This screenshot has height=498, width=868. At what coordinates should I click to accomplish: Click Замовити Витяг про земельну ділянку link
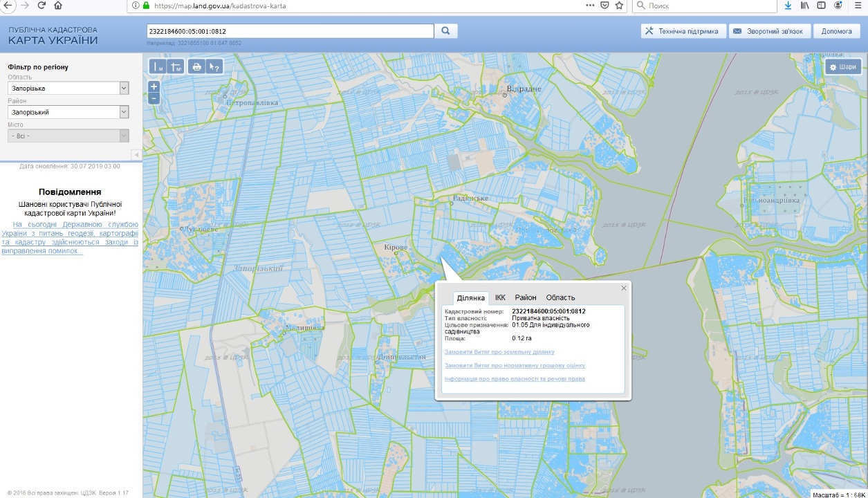point(499,352)
